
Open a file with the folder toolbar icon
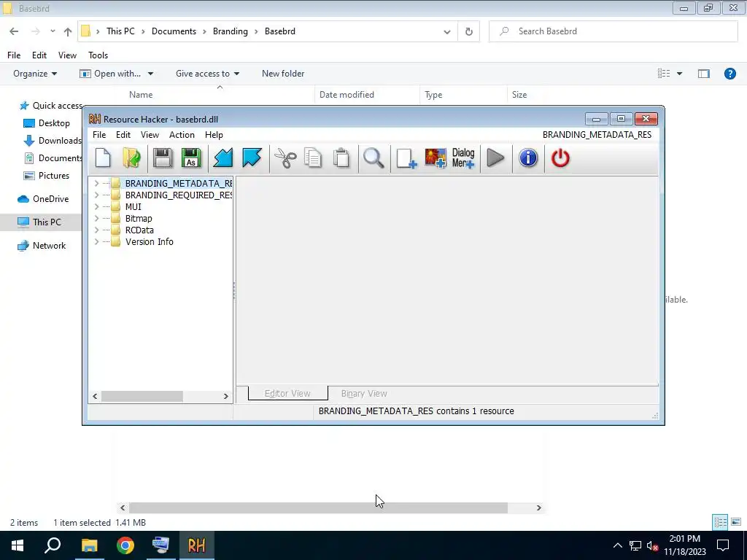click(x=131, y=158)
